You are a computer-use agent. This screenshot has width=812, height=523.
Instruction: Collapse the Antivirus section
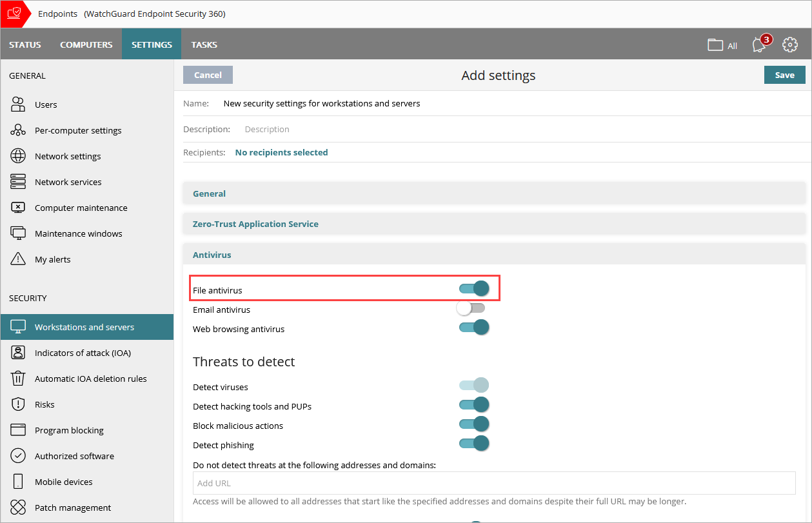tap(212, 254)
